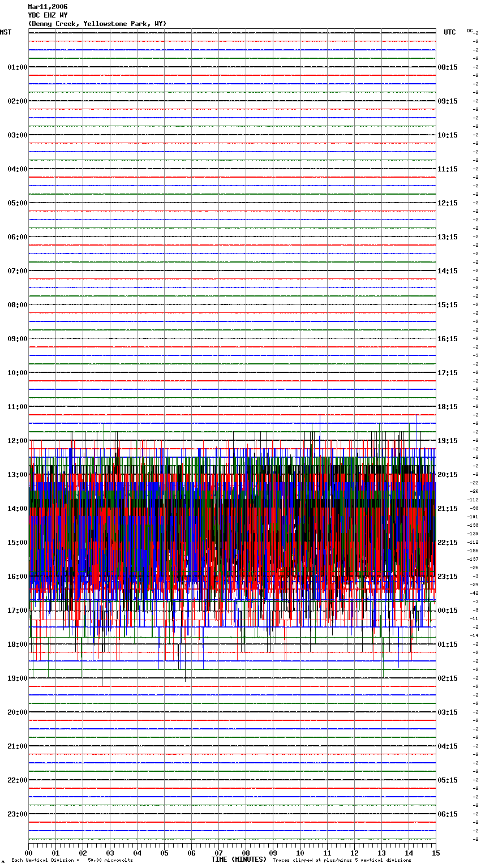
Task: Select the DC offset value -139
Action: (x=473, y=525)
